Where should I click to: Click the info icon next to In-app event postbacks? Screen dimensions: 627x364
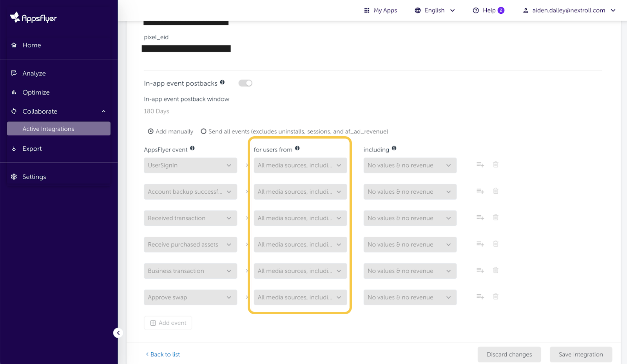click(x=222, y=82)
